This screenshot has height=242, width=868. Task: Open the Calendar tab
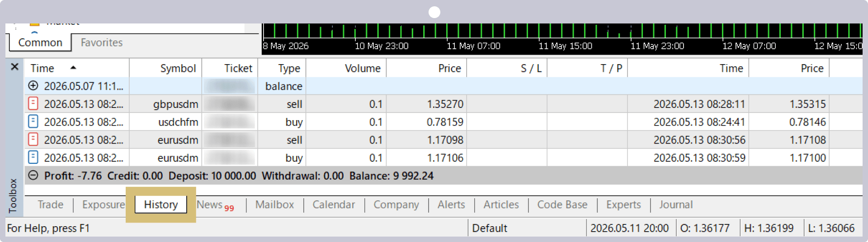point(334,205)
